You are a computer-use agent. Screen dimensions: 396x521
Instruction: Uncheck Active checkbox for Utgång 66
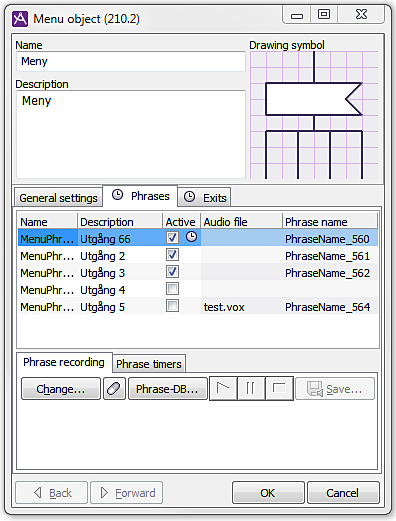172,238
